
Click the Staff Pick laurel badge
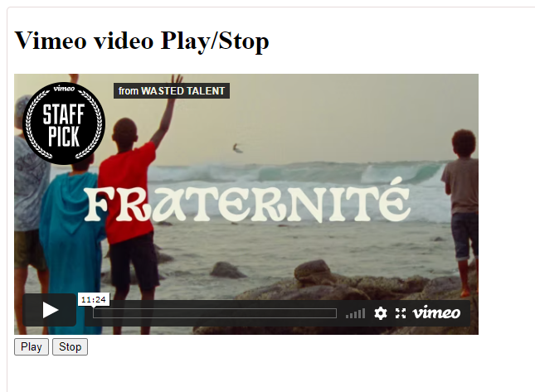click(x=64, y=123)
